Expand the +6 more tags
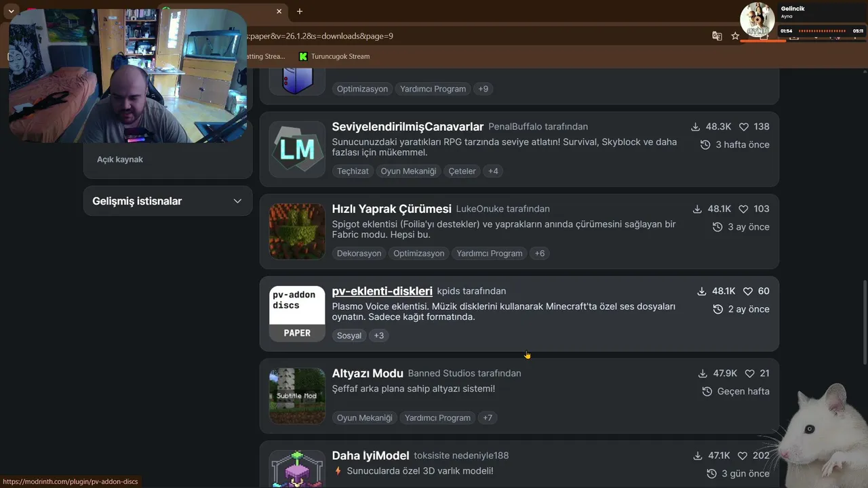The image size is (868, 488). 540,253
